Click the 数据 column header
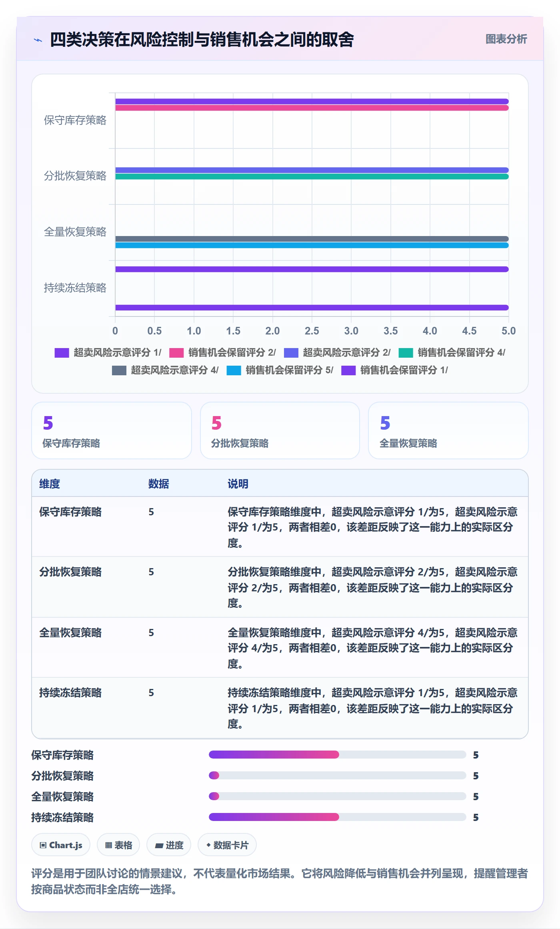The width and height of the screenshot is (560, 929). 159,484
